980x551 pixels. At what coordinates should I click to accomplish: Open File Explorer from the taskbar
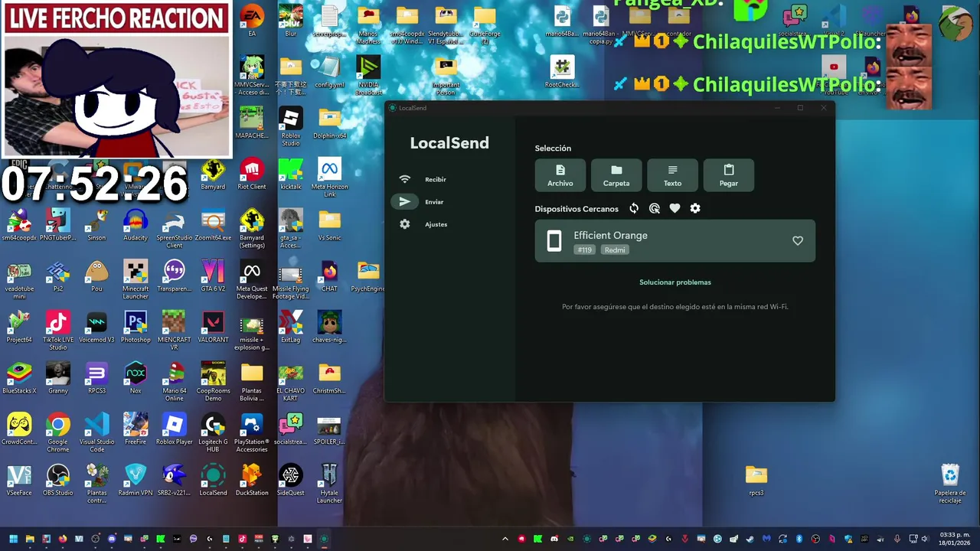click(x=30, y=539)
